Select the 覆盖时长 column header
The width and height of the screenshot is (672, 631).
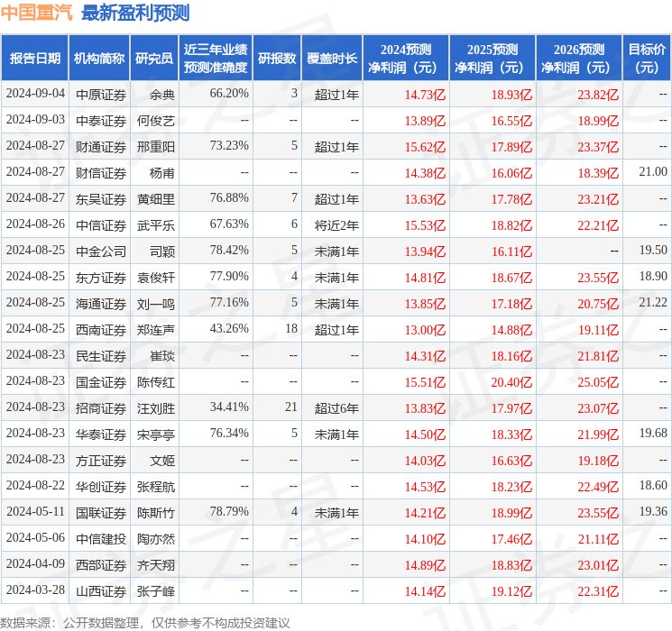coord(332,59)
